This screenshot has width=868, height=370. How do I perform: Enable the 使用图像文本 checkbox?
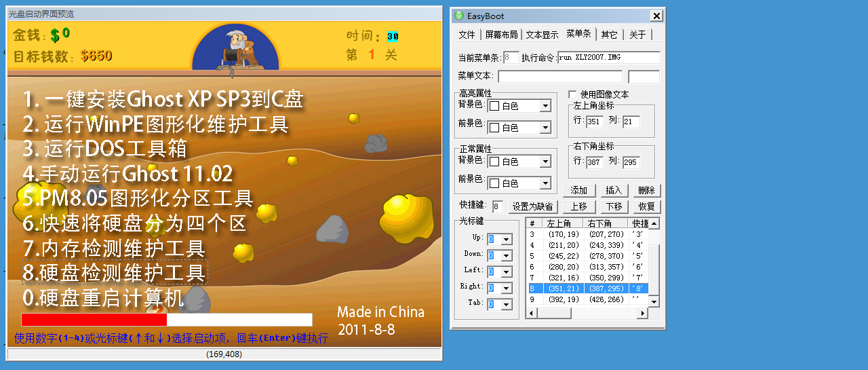coord(572,94)
